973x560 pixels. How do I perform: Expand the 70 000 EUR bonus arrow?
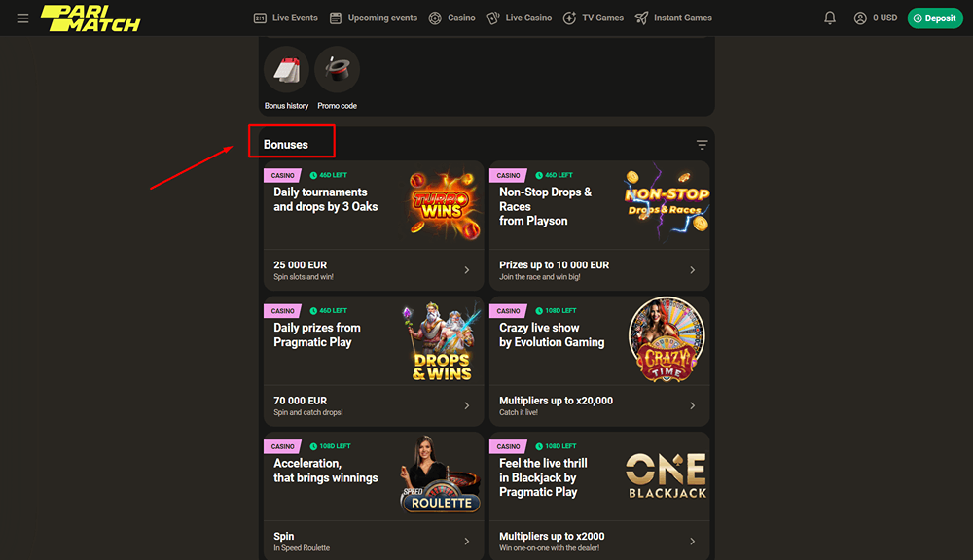pyautogui.click(x=467, y=405)
